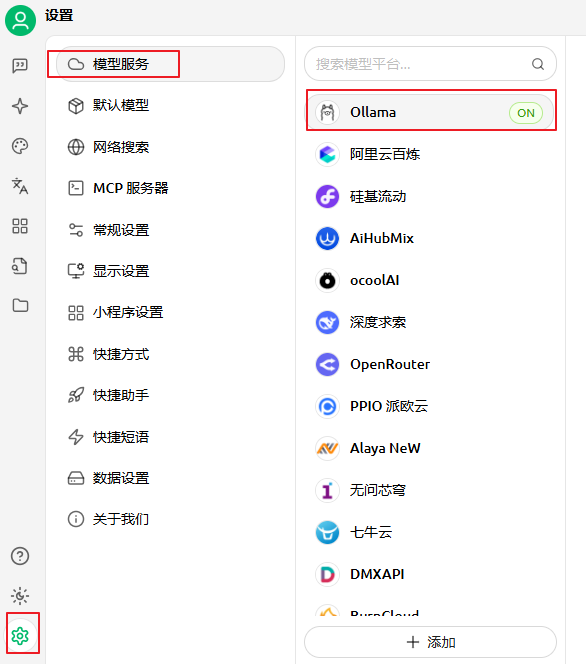Viewport: 586px width, 664px height.
Task: Select the 深度求索 provider entry
Action: pos(430,322)
